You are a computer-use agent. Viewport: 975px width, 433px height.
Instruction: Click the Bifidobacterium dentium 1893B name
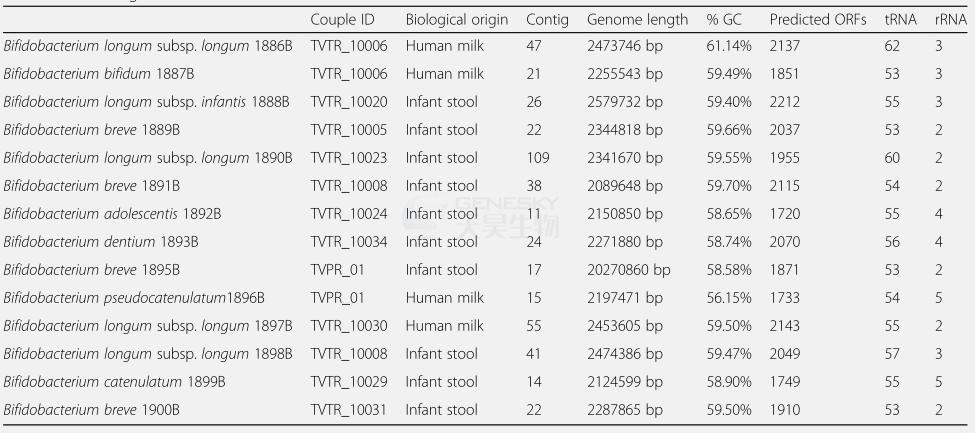(101, 242)
